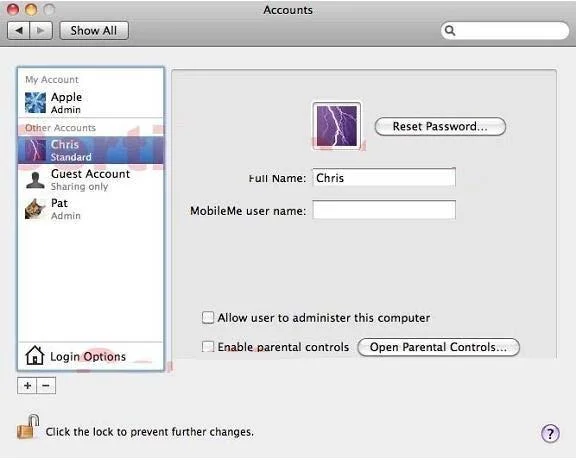Viewport: 577px width, 460px height.
Task: Go back with the left arrow button
Action: click(x=19, y=30)
